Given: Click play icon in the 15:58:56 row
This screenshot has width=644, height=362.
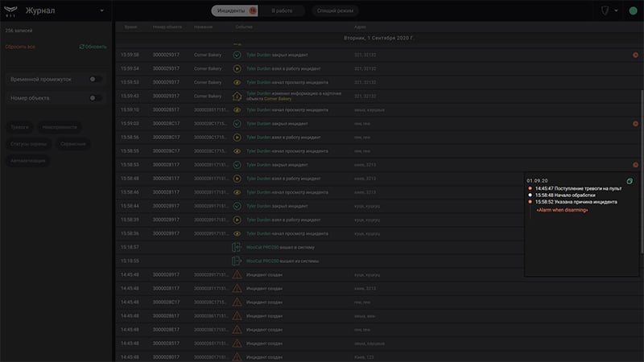Looking at the screenshot, I should tap(237, 138).
